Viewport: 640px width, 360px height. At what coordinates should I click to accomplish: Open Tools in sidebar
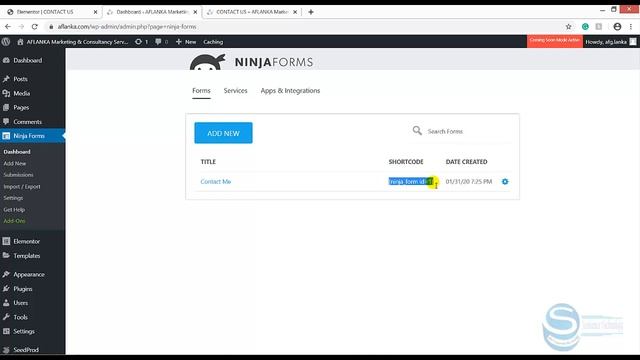pyautogui.click(x=20, y=317)
